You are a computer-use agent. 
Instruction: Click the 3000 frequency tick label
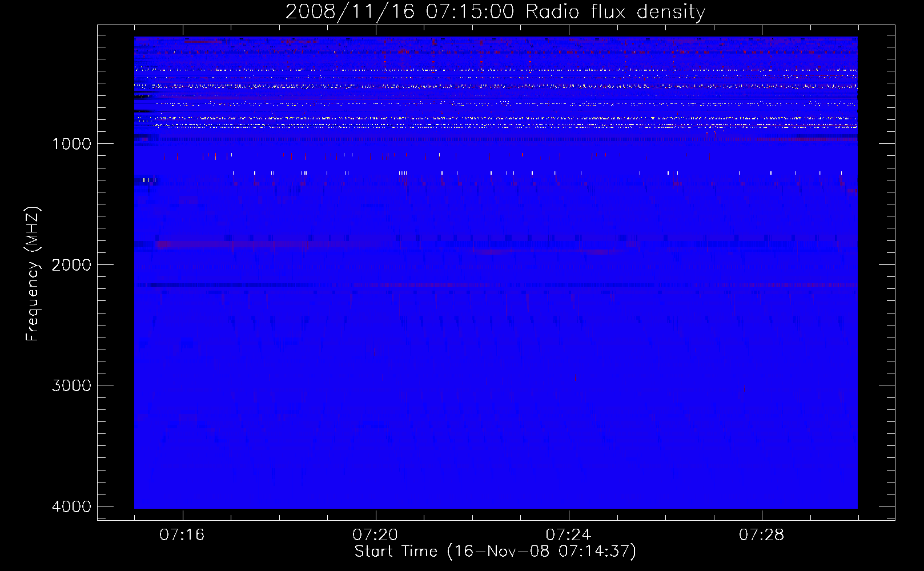[71, 385]
